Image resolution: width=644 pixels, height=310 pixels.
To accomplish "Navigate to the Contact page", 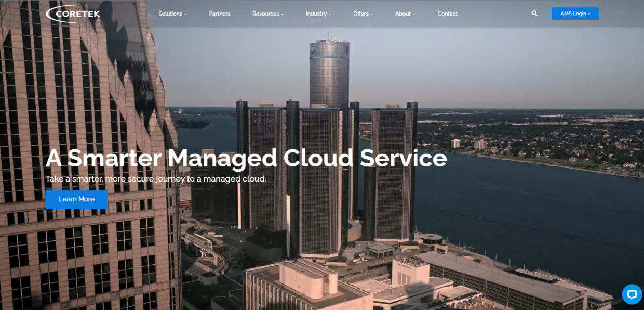I will [447, 14].
